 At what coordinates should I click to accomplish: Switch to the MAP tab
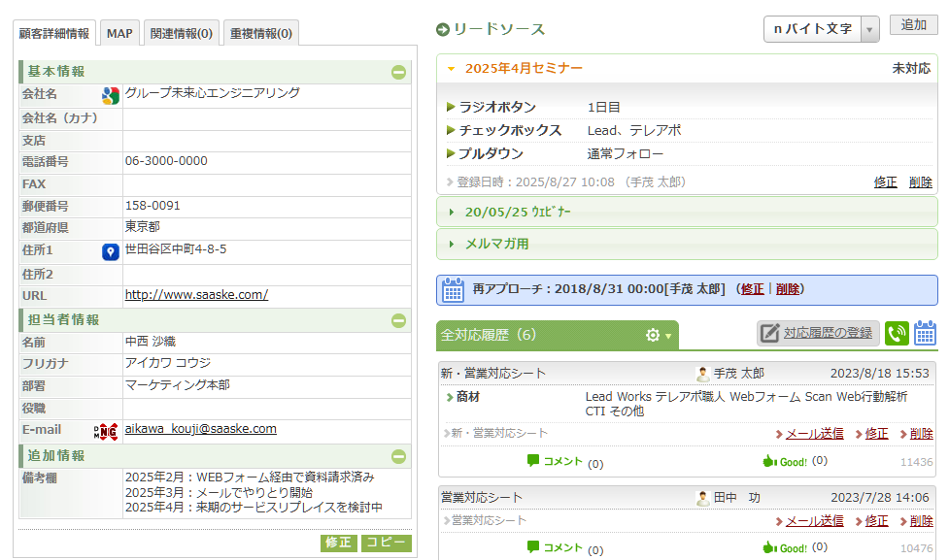coord(119,34)
